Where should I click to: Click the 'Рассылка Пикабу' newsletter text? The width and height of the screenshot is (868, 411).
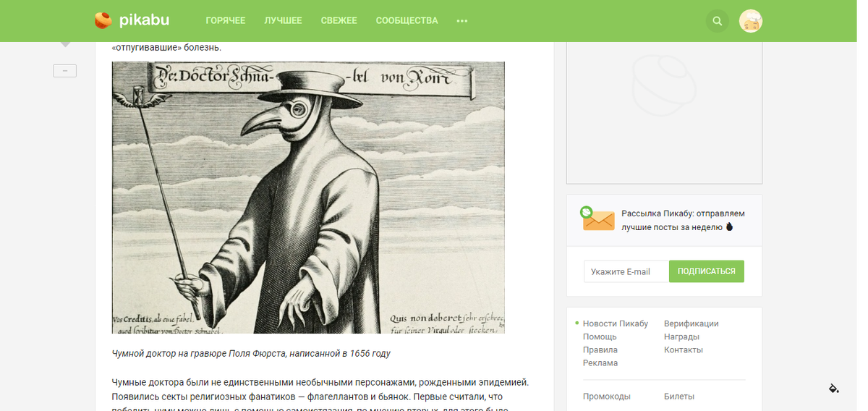[683, 220]
